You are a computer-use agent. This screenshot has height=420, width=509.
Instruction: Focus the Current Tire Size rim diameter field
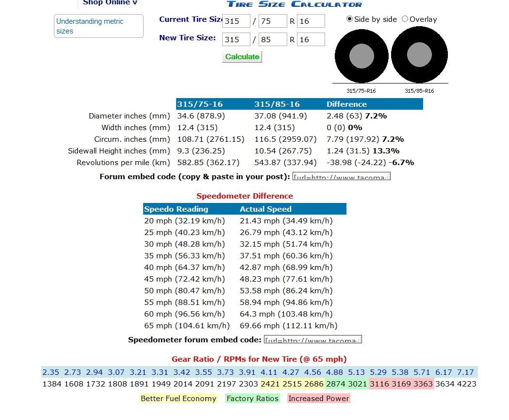click(x=311, y=21)
